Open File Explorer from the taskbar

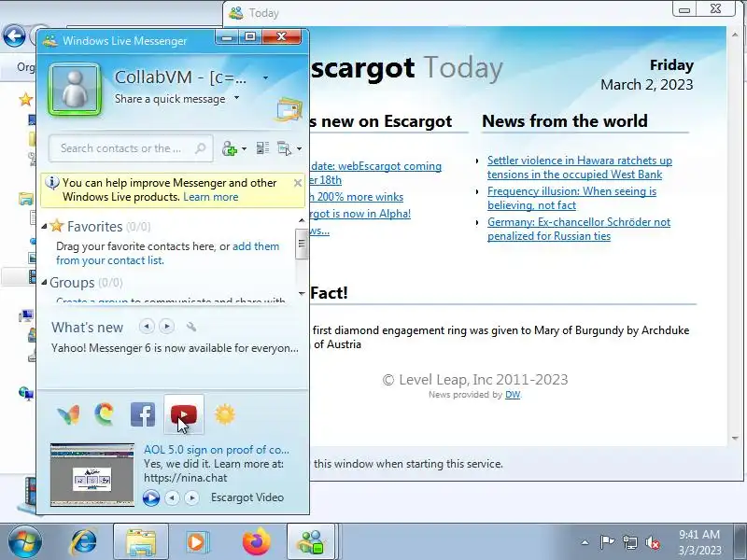[141, 542]
